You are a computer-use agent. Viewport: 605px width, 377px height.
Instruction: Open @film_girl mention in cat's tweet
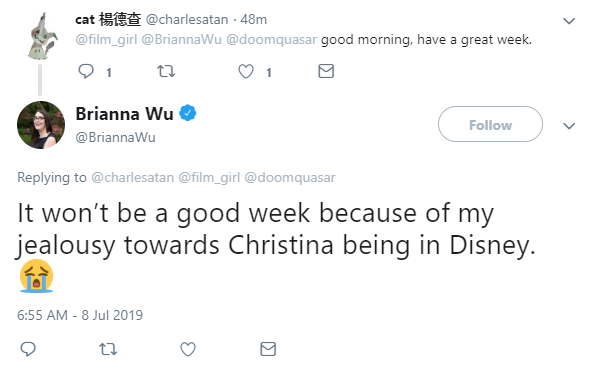click(x=106, y=39)
